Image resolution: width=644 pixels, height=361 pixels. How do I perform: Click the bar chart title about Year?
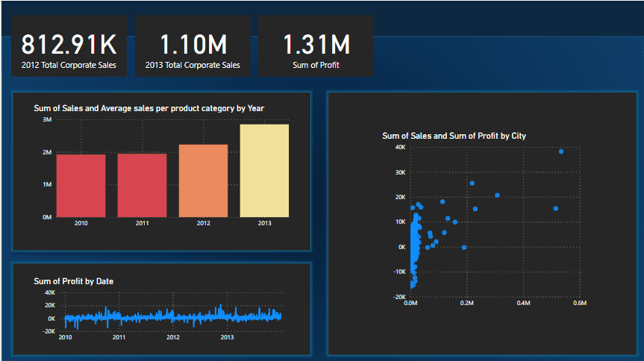[149, 108]
